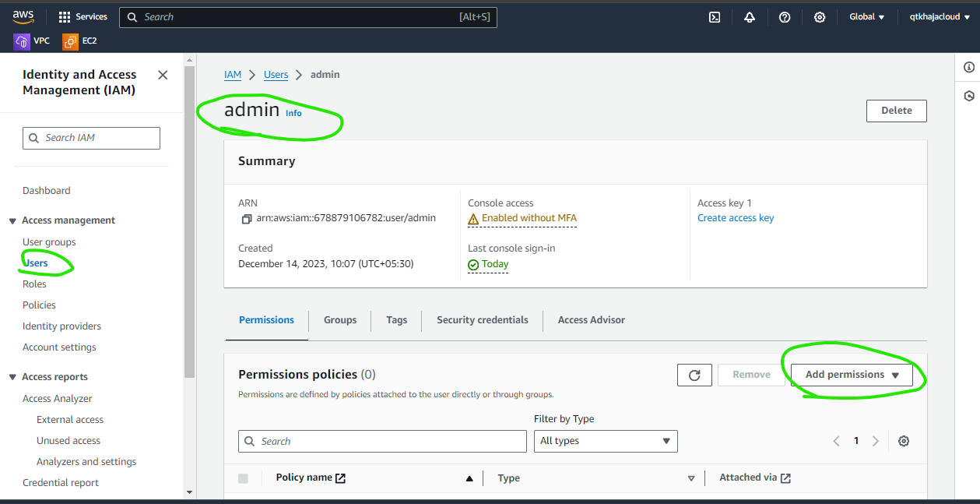The width and height of the screenshot is (980, 504).
Task: Collapse the Access management section
Action: (12, 221)
